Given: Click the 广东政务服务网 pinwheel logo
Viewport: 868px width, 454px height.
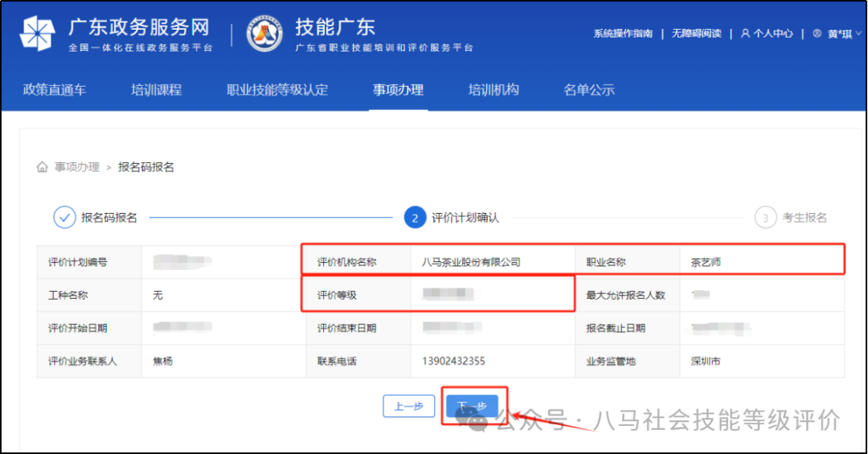Looking at the screenshot, I should click(x=37, y=33).
